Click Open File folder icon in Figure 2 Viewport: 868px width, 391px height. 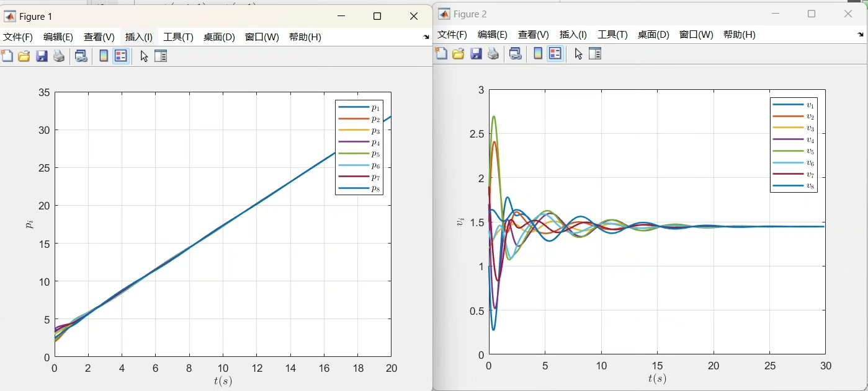coord(459,54)
